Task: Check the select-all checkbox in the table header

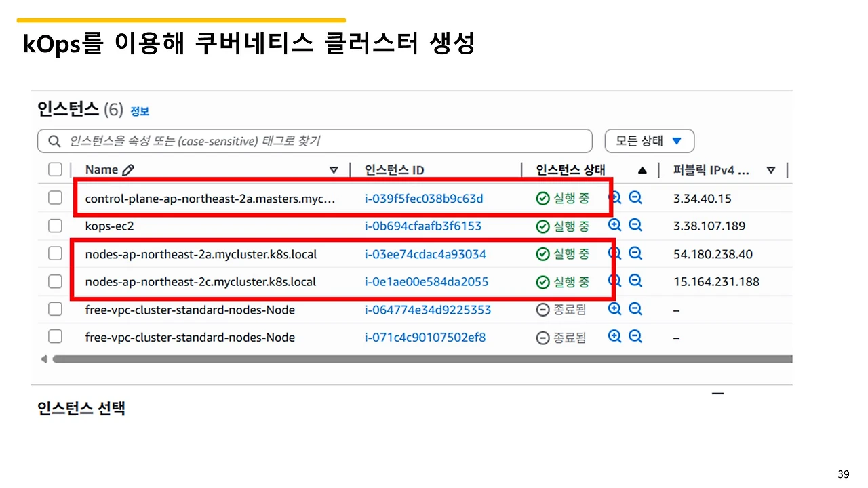Action: click(55, 169)
